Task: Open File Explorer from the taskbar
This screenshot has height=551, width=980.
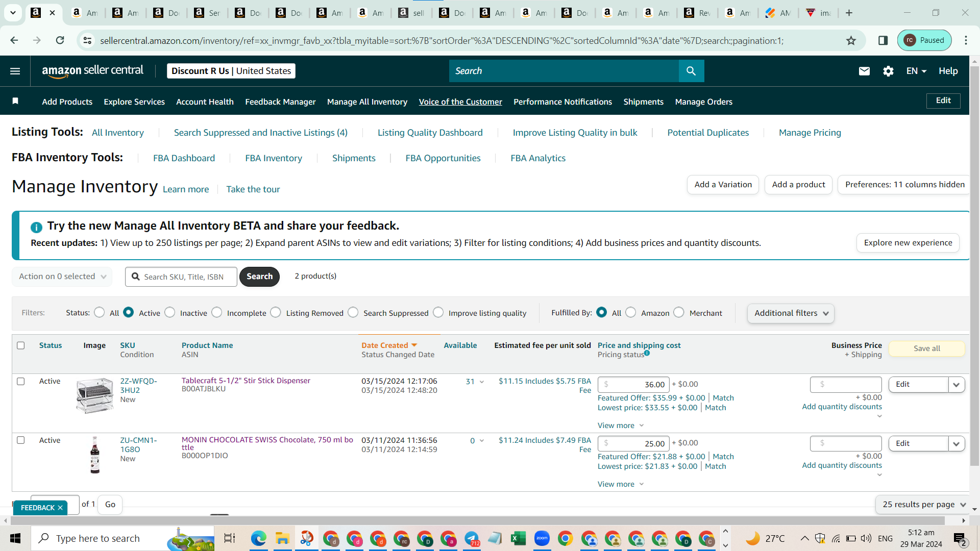Action: coord(282,538)
